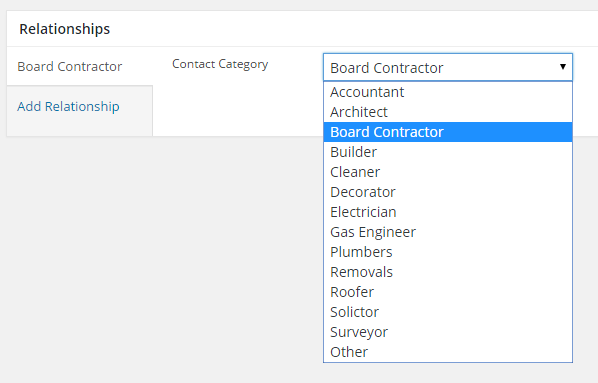Select Plumbers from the list
Screen dimensions: 598x383
coord(448,252)
